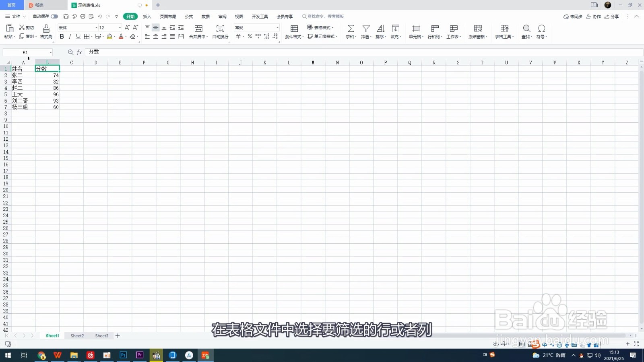Click the 分享 share button
644x362 pixels.
(613, 16)
